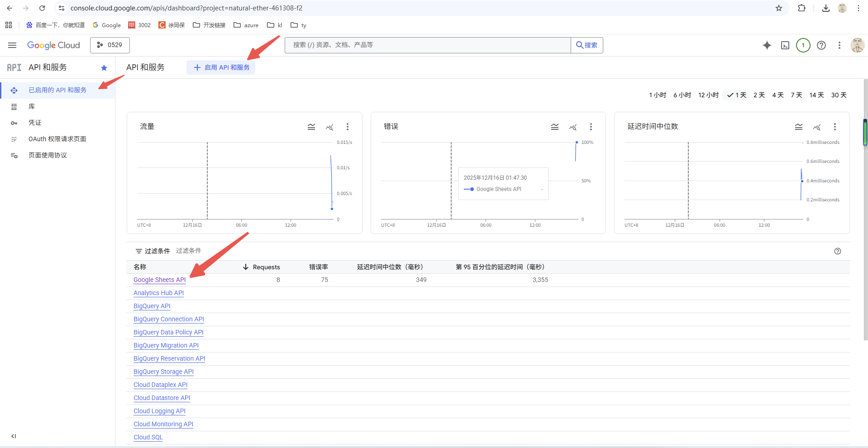Open the BigQuery Reservation API link

coord(169,358)
